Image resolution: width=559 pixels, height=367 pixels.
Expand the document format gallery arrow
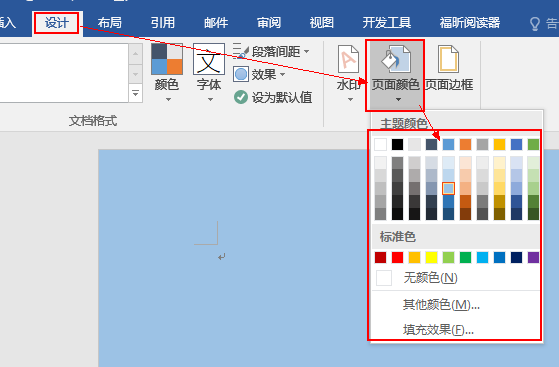coord(135,93)
